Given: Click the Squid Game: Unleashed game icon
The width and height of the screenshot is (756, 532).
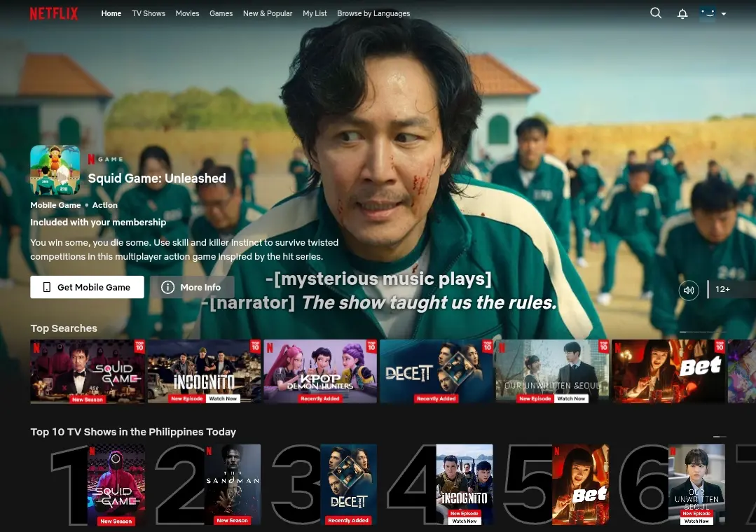Looking at the screenshot, I should coord(55,169).
